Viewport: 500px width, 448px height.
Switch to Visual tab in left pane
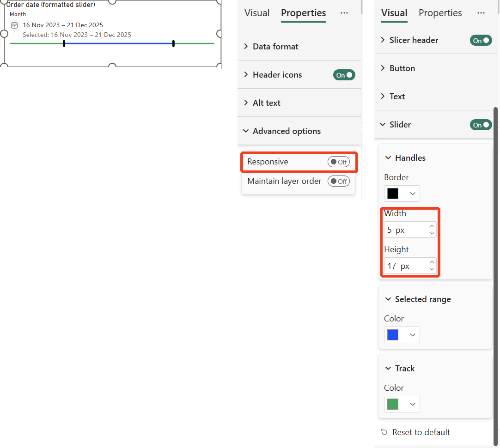[257, 13]
